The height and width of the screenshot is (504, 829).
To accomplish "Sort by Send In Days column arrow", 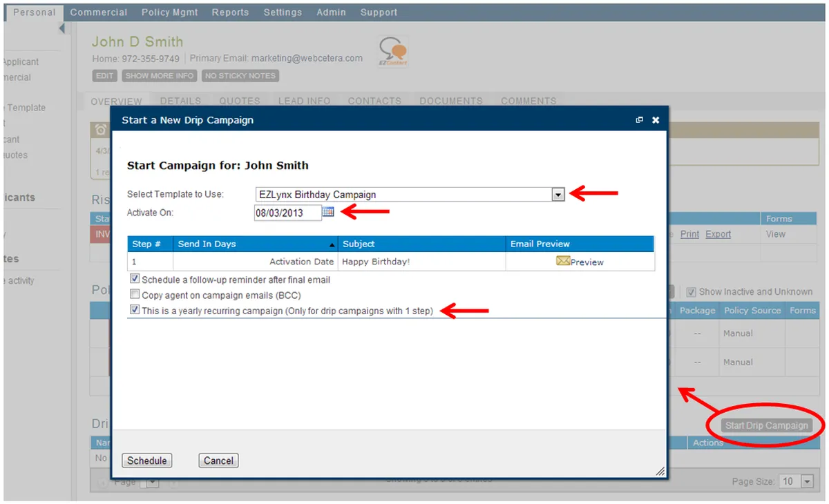I will [x=332, y=244].
